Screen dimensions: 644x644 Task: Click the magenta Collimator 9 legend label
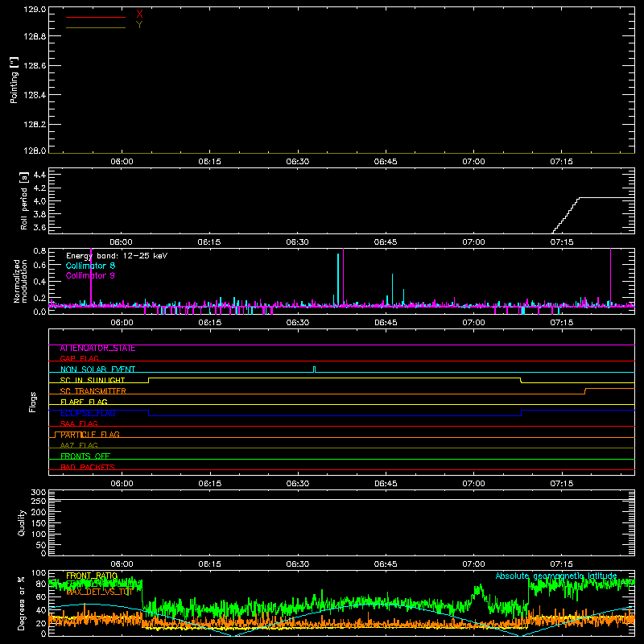pos(90,275)
